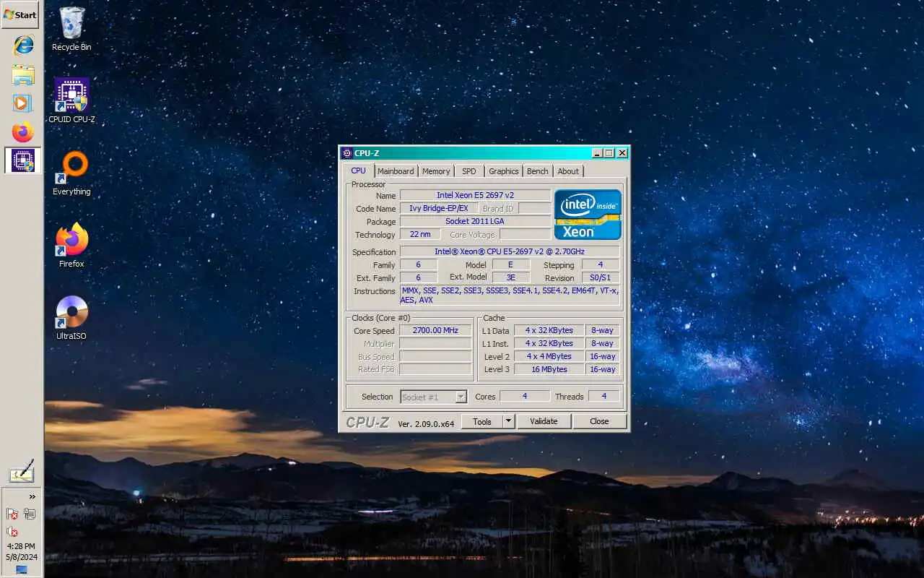
Task: Switch to the Bench tab
Action: [538, 171]
